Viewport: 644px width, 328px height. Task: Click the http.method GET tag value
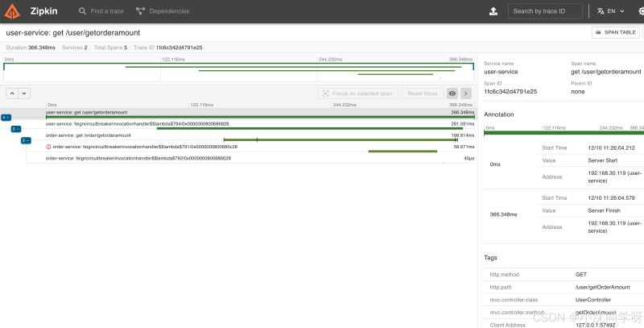(x=581, y=275)
